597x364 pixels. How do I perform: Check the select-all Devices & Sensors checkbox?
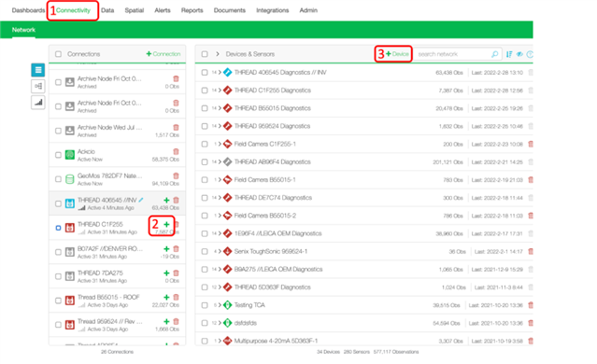[205, 54]
